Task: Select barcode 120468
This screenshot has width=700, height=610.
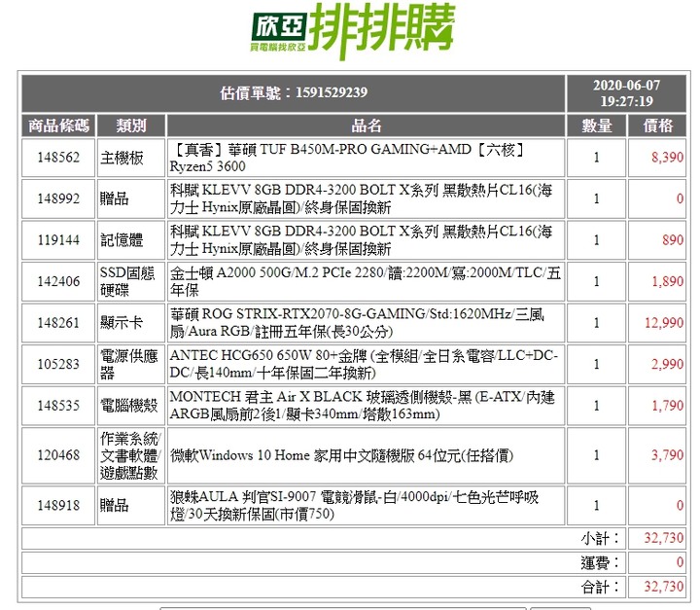Action: [x=58, y=455]
